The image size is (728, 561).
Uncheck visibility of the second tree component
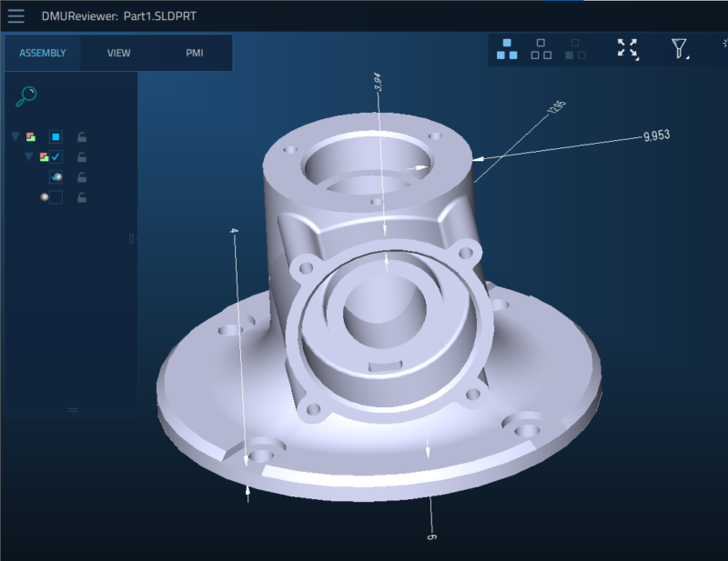pos(56,156)
